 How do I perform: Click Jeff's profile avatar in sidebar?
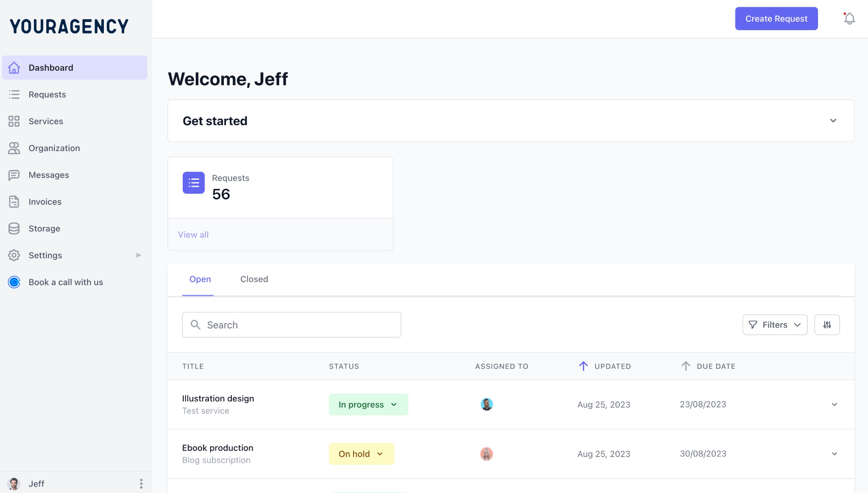[14, 484]
